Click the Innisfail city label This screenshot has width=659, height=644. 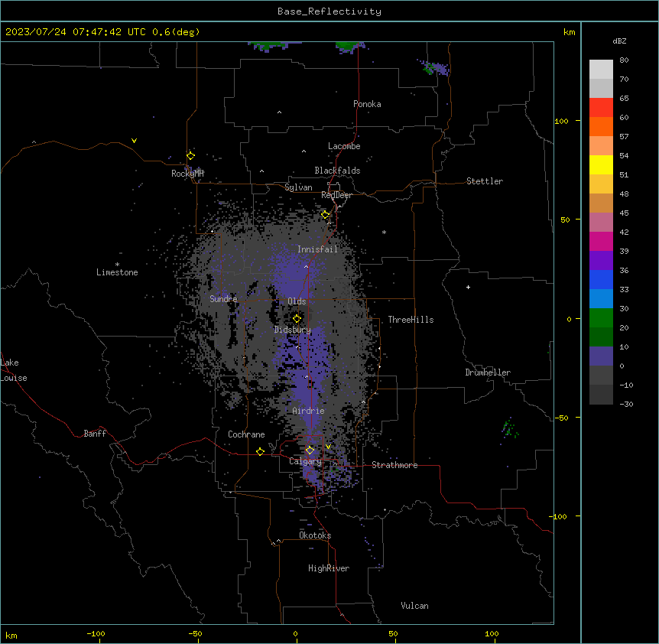coord(317,249)
